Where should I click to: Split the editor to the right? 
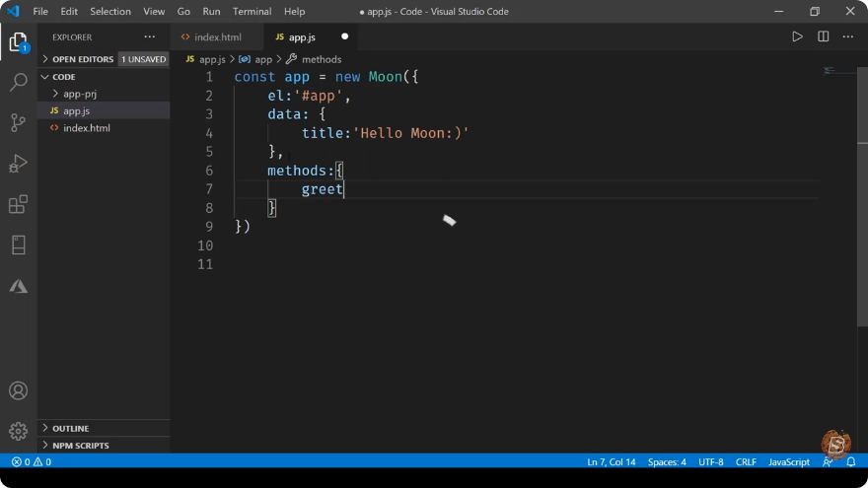coord(824,37)
